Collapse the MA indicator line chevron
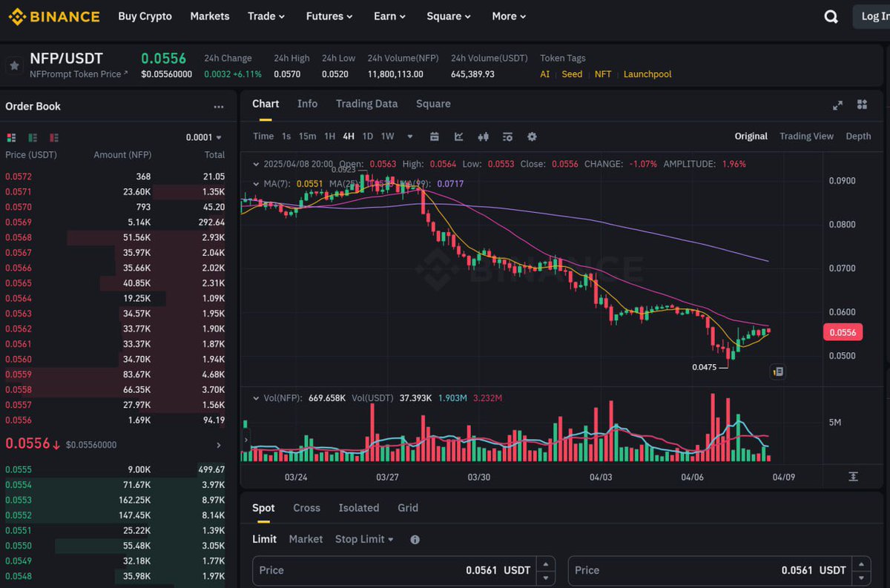This screenshot has width=890, height=588. [257, 183]
